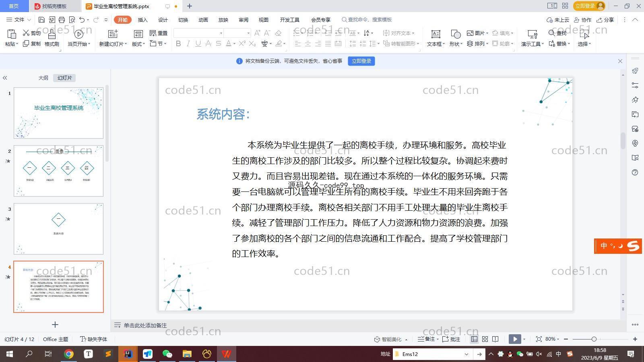The width and height of the screenshot is (644, 362).
Task: Toggle normal view button in status bar
Action: (475, 339)
